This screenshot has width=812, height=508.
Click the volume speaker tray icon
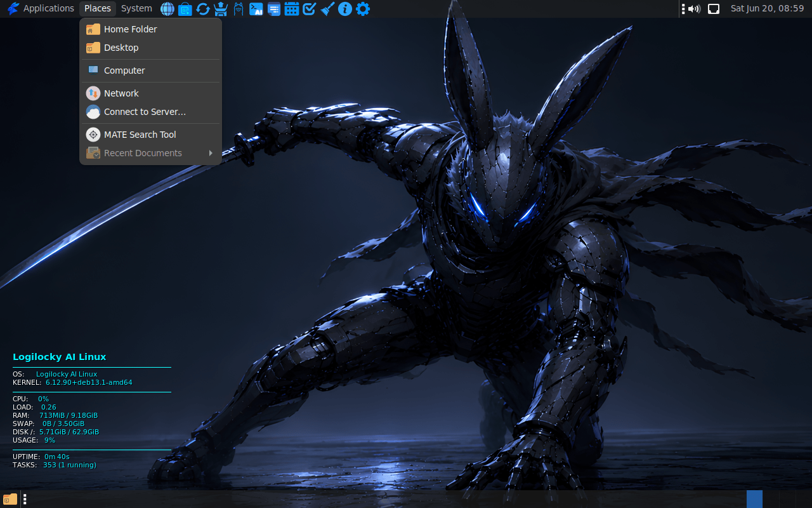tap(695, 9)
